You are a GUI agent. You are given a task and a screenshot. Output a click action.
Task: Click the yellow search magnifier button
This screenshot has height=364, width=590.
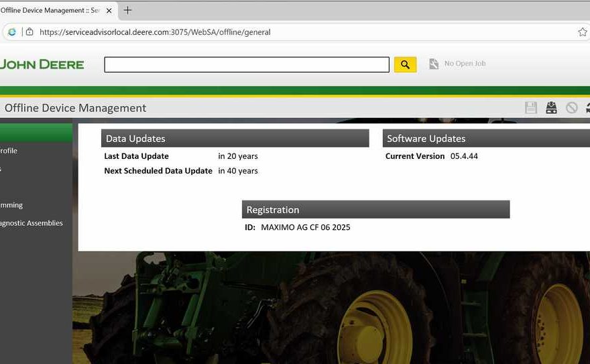click(x=405, y=64)
